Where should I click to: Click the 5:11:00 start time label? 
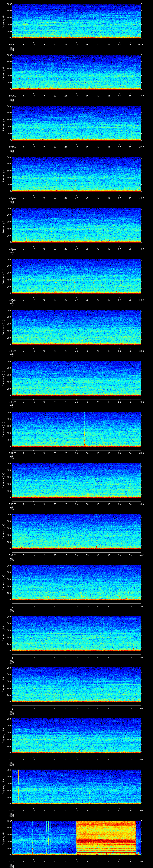click(12, 657)
